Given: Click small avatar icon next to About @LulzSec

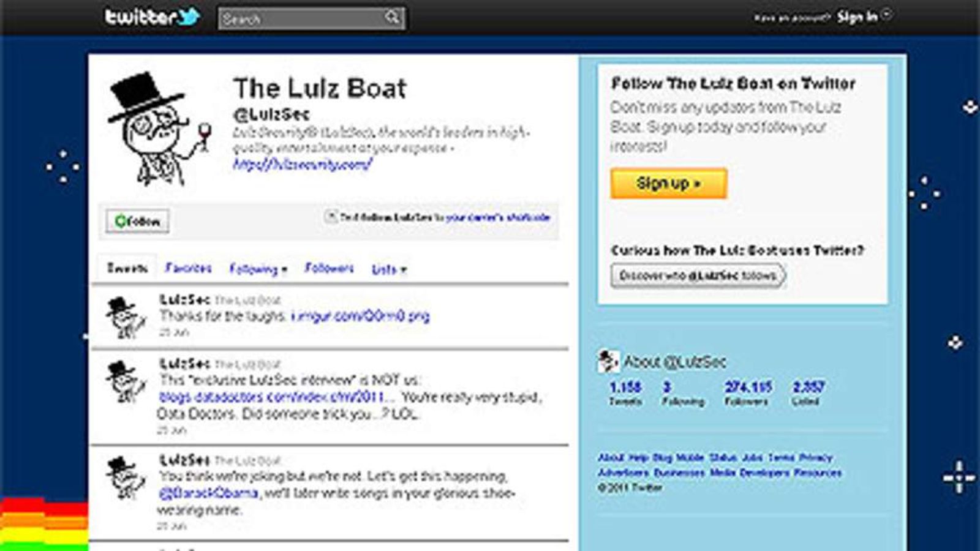Looking at the screenshot, I should click(607, 362).
